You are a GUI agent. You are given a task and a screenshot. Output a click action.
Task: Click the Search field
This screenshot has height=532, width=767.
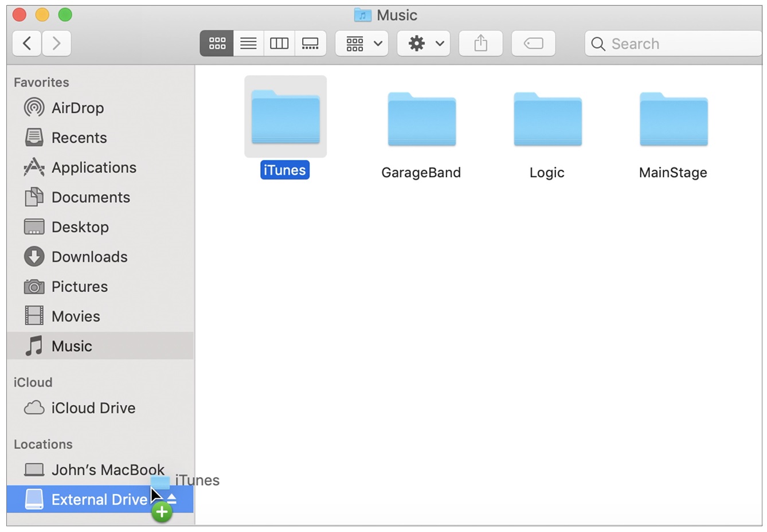(673, 44)
